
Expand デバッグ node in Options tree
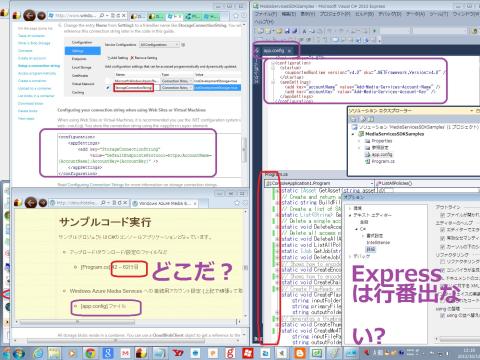(350, 256)
